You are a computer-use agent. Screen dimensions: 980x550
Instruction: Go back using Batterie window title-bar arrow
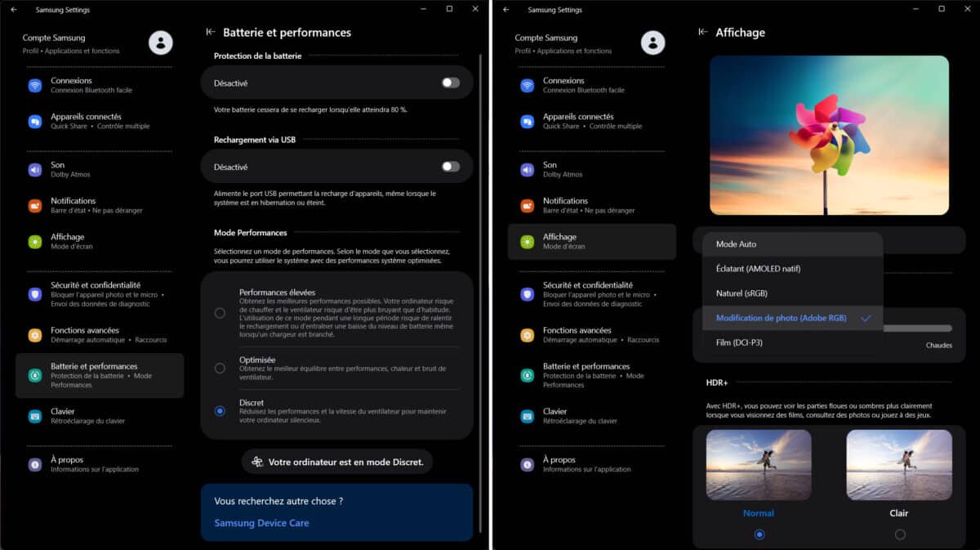(13, 10)
